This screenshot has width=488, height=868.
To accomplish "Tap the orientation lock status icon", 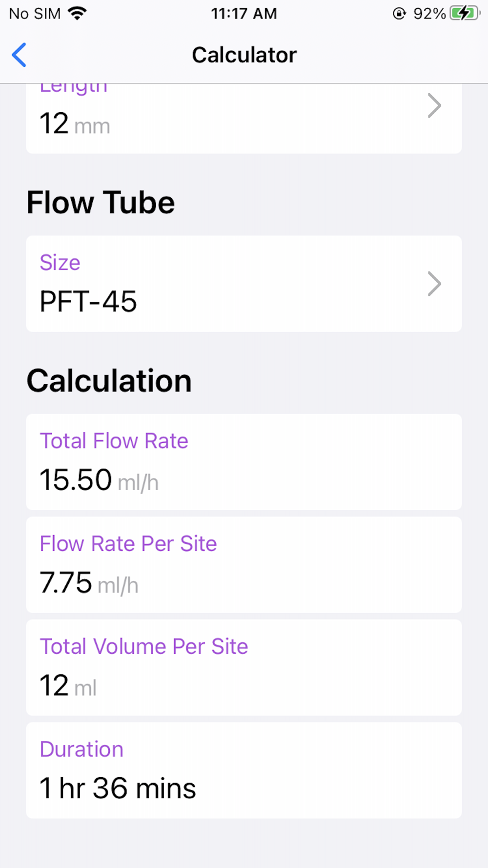I will (399, 13).
